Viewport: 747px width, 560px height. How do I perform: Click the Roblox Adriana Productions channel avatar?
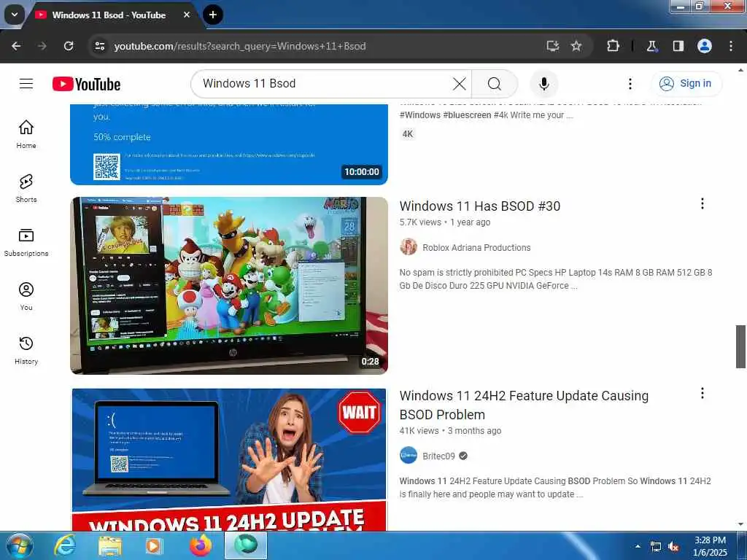tap(409, 247)
